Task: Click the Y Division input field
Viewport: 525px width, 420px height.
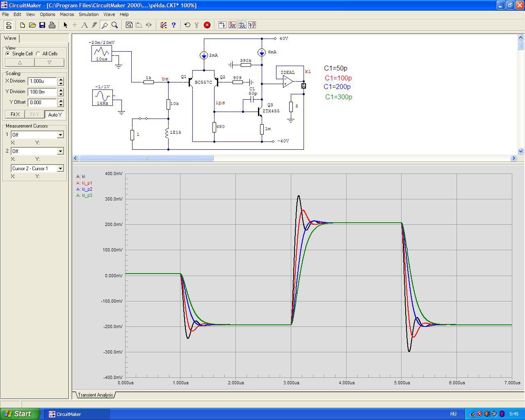Action: click(42, 92)
